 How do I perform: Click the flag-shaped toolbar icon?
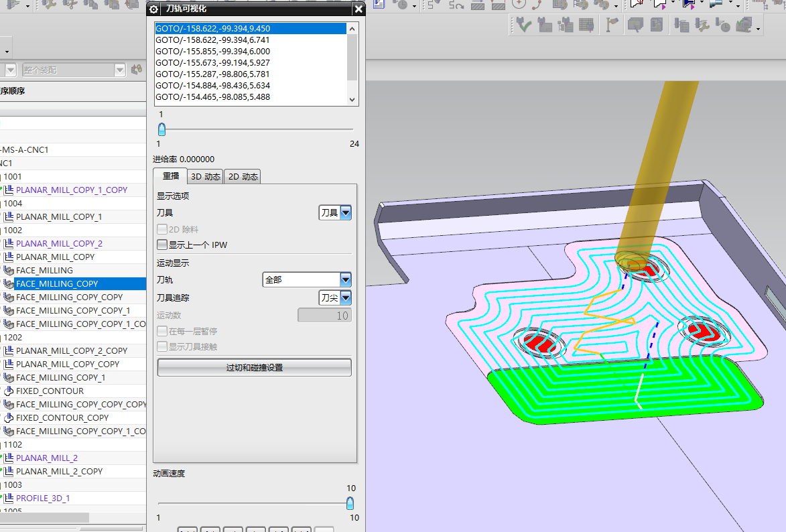click(612, 25)
